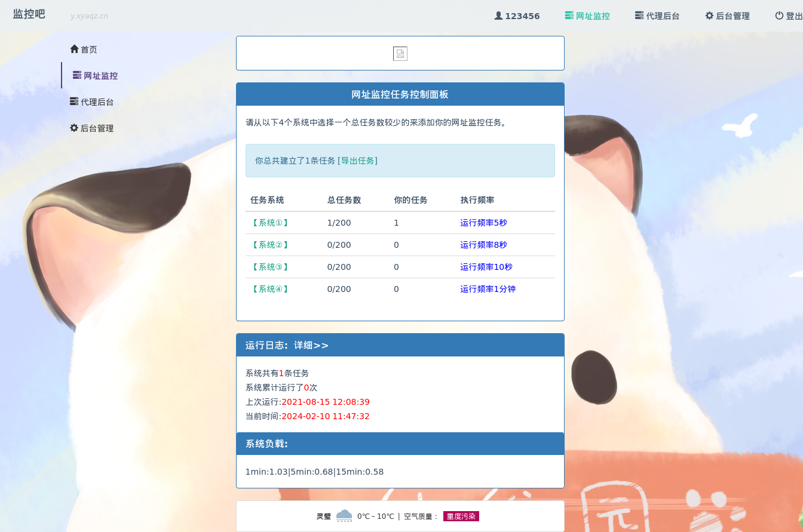803x532 pixels.
Task: Click the 任务系统 column header
Action: tap(267, 200)
